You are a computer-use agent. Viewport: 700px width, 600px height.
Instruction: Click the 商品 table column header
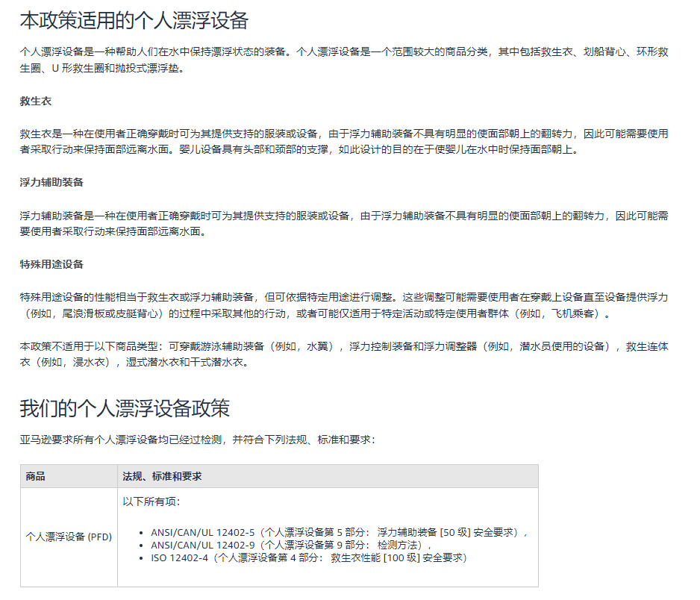coord(35,476)
